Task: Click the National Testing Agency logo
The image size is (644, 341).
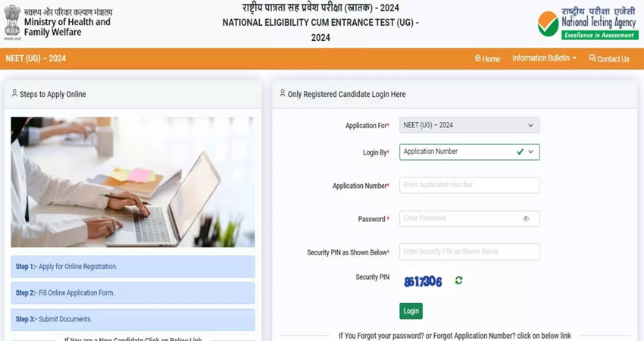Action: pyautogui.click(x=588, y=23)
